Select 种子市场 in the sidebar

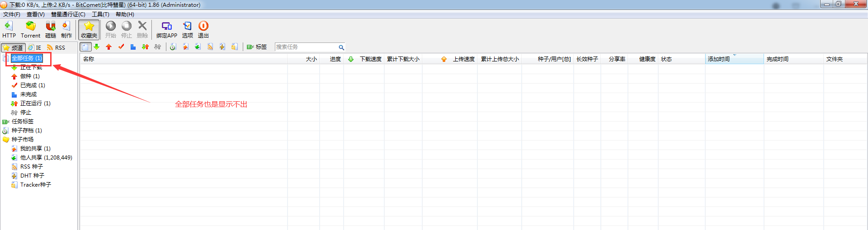[23, 140]
